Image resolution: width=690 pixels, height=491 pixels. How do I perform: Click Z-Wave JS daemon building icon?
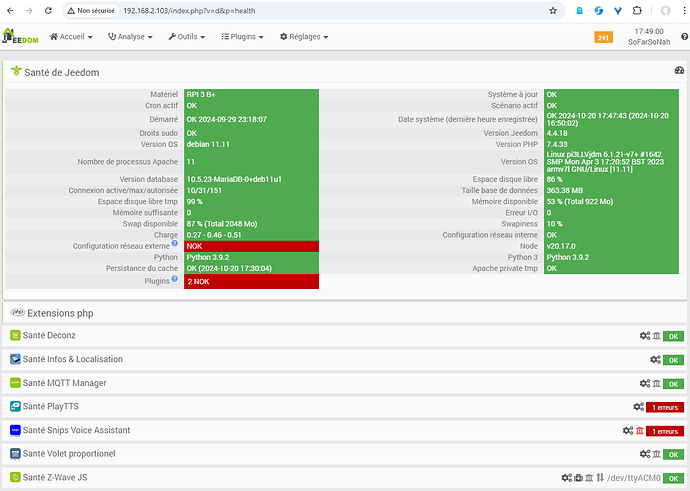pyautogui.click(x=589, y=478)
